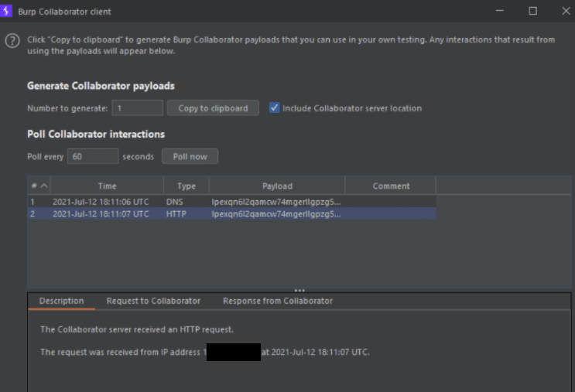Switch to Request to Collaborator tab

(x=153, y=301)
